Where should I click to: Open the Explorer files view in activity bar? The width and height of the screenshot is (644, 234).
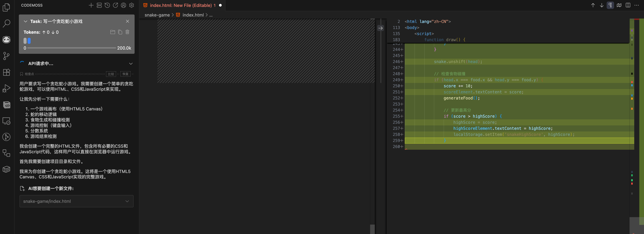click(6, 7)
